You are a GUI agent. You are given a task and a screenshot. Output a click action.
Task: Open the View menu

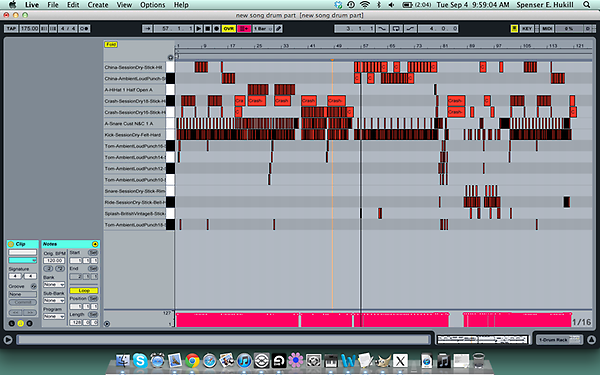coord(124,5)
